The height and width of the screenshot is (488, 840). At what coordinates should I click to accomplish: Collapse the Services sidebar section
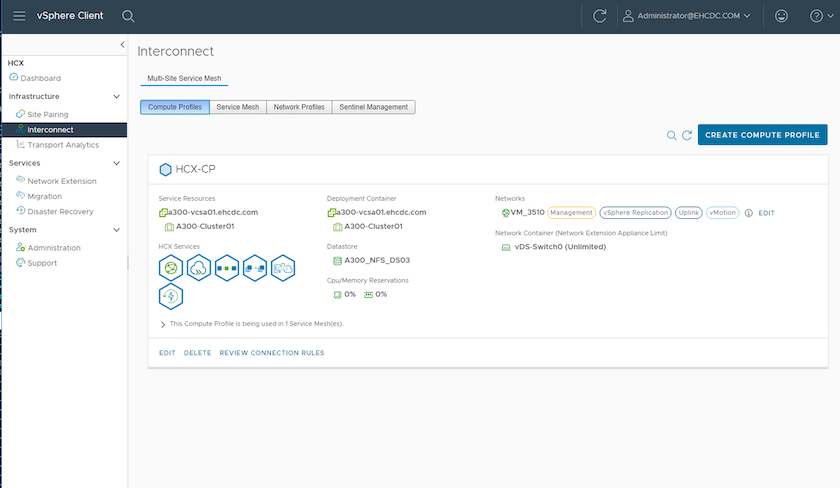coord(116,162)
